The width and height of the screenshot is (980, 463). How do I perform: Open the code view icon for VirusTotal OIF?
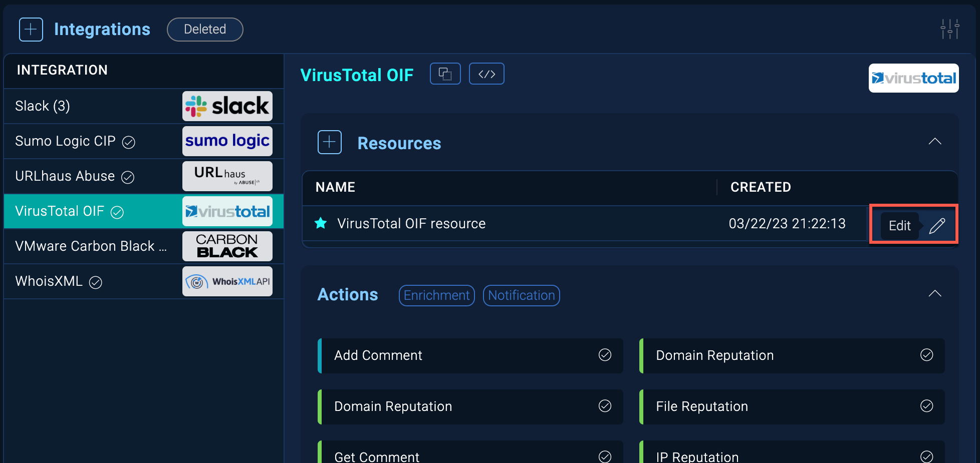pyautogui.click(x=486, y=74)
